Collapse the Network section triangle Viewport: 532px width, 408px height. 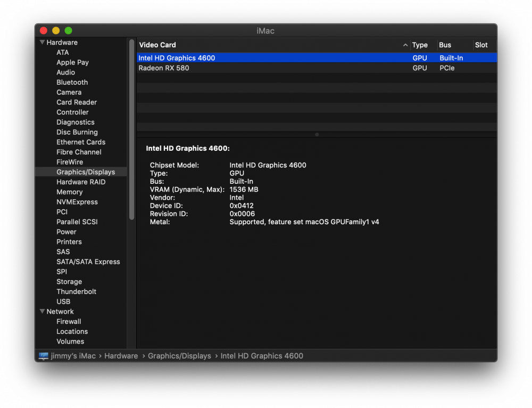click(x=43, y=311)
